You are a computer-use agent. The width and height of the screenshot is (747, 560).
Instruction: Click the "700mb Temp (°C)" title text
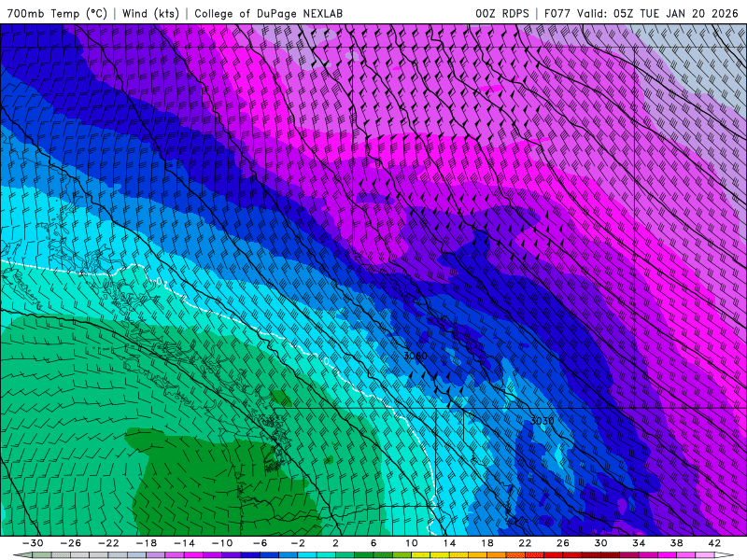click(57, 13)
